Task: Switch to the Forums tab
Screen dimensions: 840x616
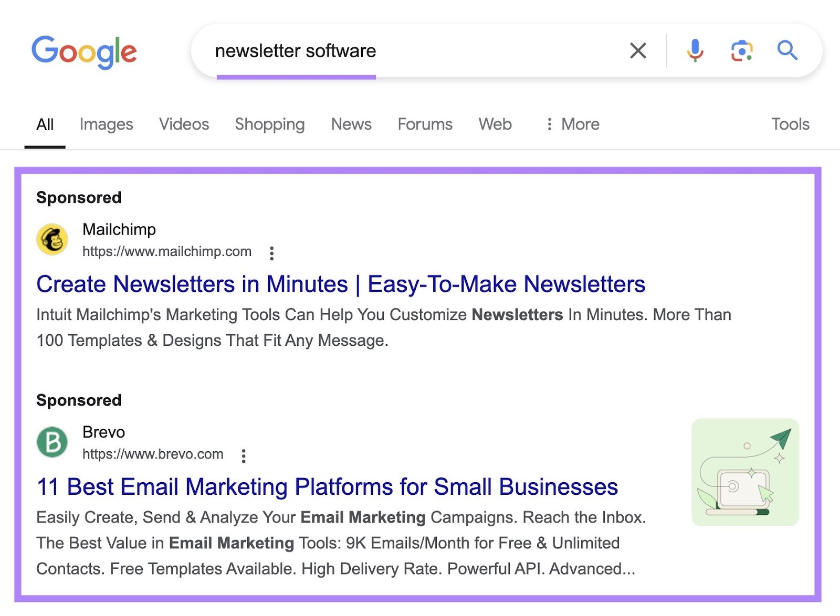Action: [425, 124]
